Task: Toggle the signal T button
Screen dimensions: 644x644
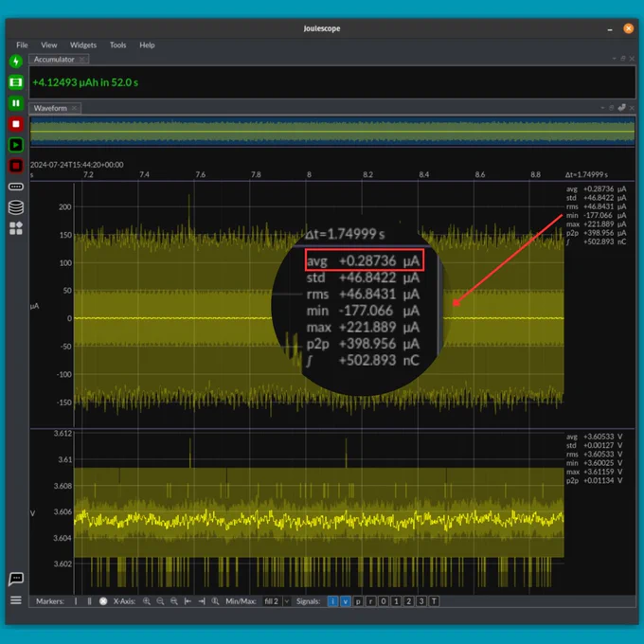Action: click(434, 601)
